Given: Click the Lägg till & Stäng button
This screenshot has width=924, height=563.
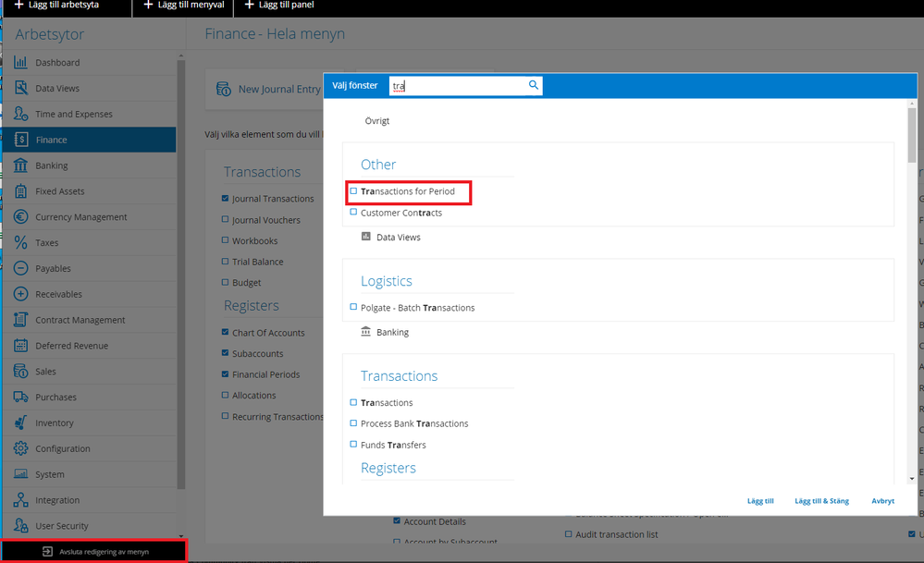Looking at the screenshot, I should point(821,501).
